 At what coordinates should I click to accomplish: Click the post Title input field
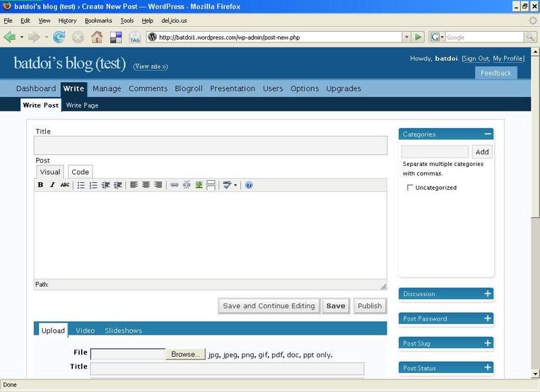point(211,145)
